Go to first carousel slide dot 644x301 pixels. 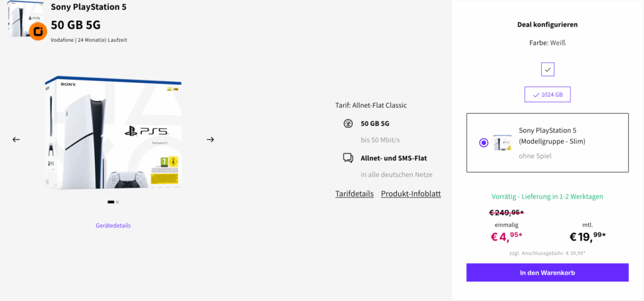tap(110, 201)
